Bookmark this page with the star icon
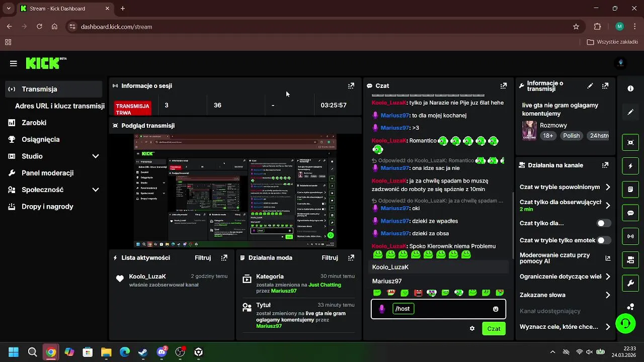The height and width of the screenshot is (362, 644). coord(576,27)
